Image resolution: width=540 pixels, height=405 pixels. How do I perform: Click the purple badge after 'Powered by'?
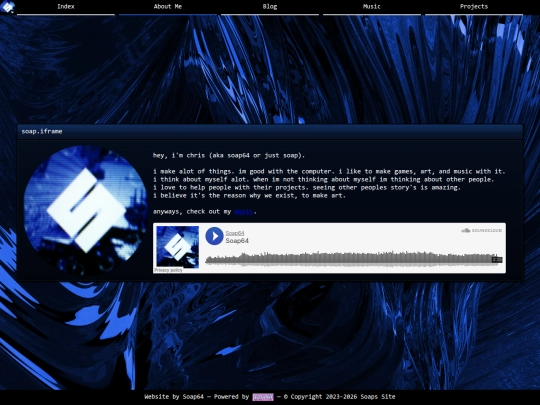coord(263,397)
